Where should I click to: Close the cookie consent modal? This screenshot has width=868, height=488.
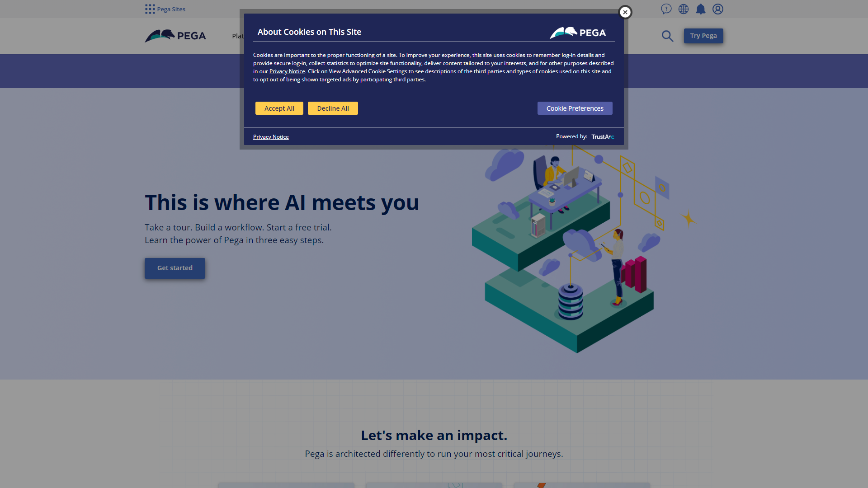pos(624,12)
